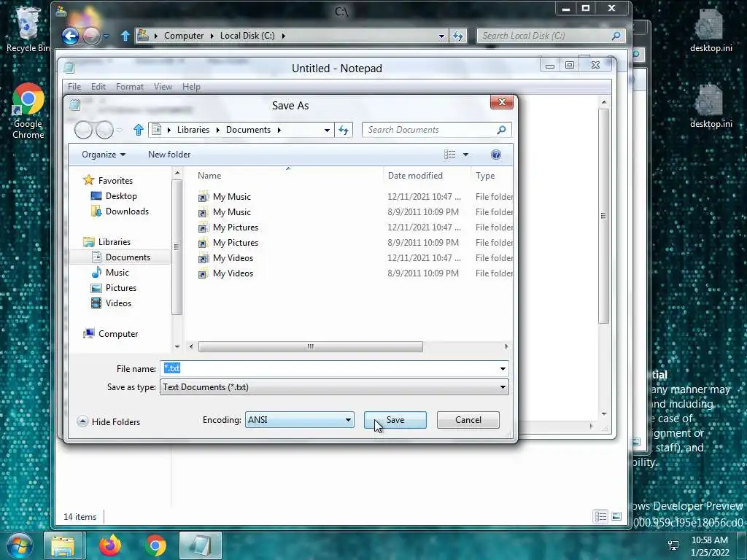Click Local Disk (C:) in Explorer breadcrumb

(247, 36)
